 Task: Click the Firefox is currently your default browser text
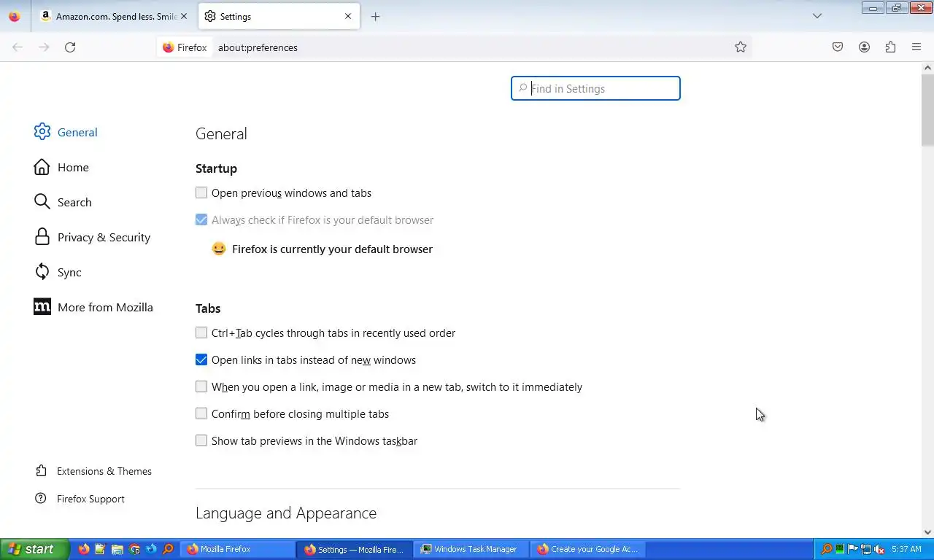click(x=332, y=249)
